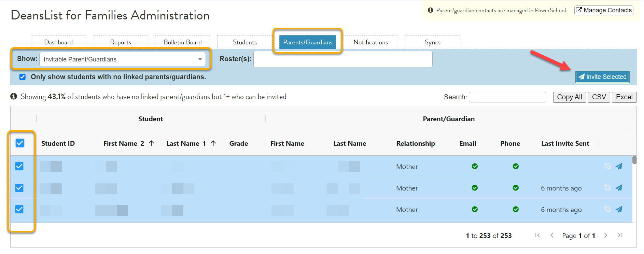Open the Dashboard tab
Viewport: 644px width, 254px height.
click(58, 42)
